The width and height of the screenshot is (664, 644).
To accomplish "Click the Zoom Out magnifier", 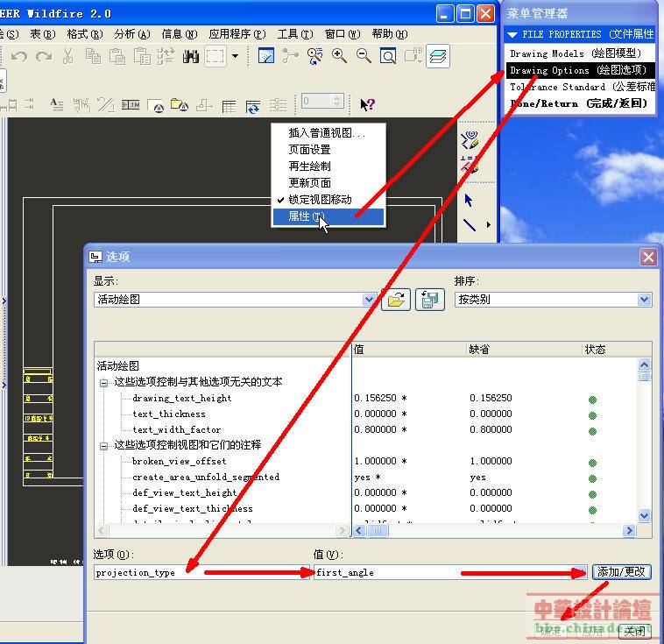I will 364,56.
